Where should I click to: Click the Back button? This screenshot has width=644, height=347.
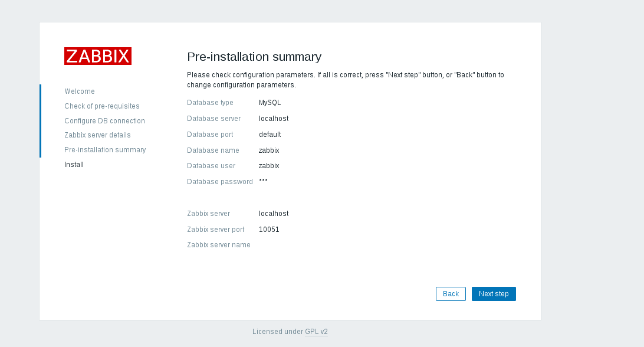click(451, 293)
